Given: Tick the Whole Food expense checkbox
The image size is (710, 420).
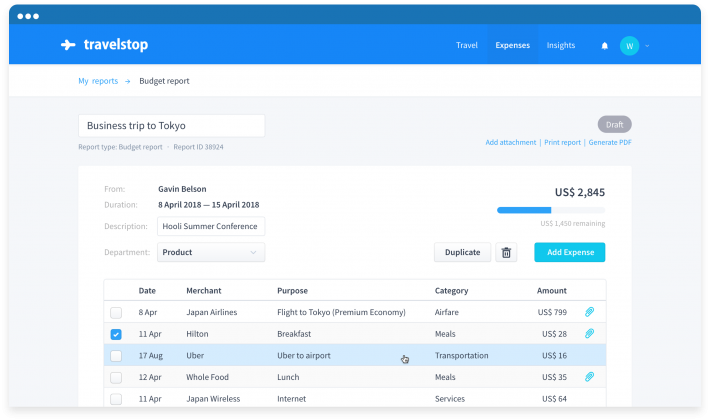Looking at the screenshot, I should point(116,378).
